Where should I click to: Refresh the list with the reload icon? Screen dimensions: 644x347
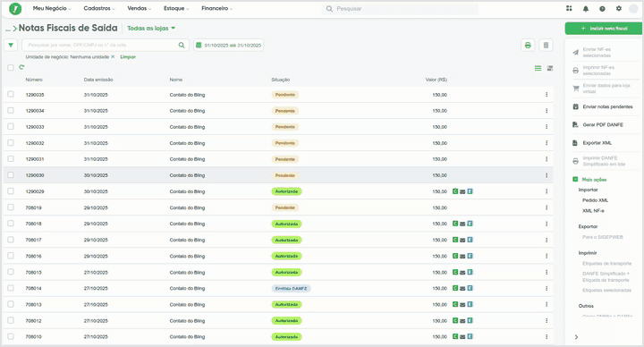tap(21, 67)
